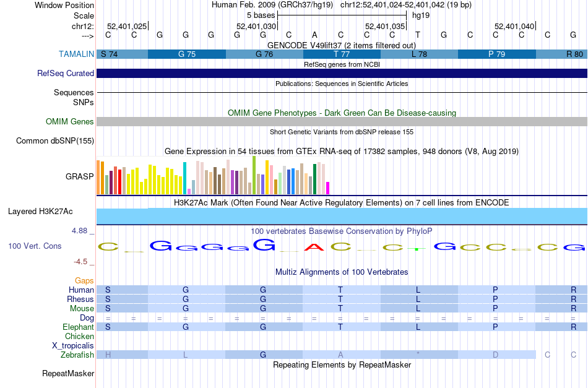588x388 pixels.
Task: Click the SNPs label under Sequences
Action: point(84,102)
